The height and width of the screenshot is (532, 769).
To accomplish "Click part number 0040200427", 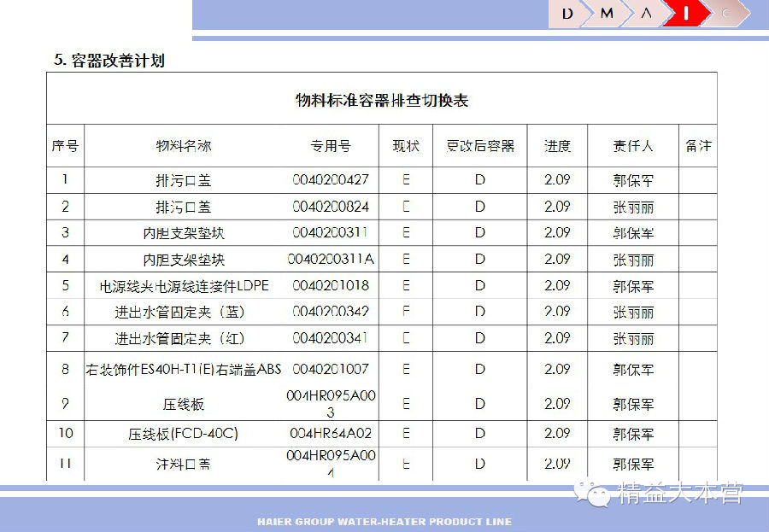I will click(x=331, y=180).
